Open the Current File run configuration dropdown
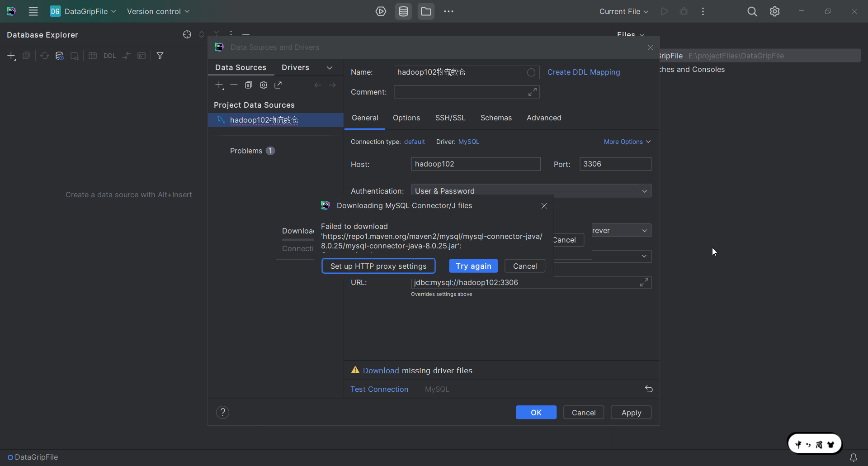 coord(623,11)
